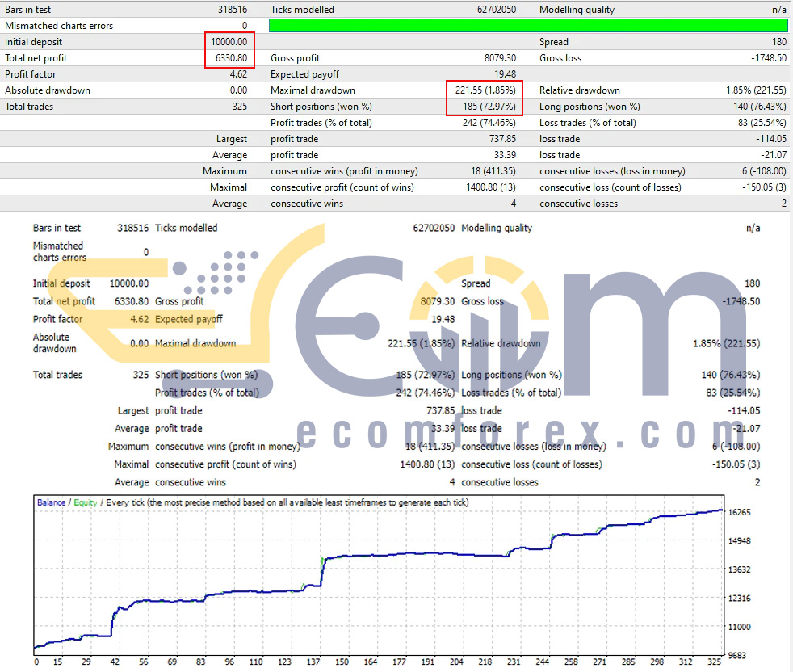793x672 pixels.
Task: Click Gross profit value 8079.30 in top table
Action: 500,58
